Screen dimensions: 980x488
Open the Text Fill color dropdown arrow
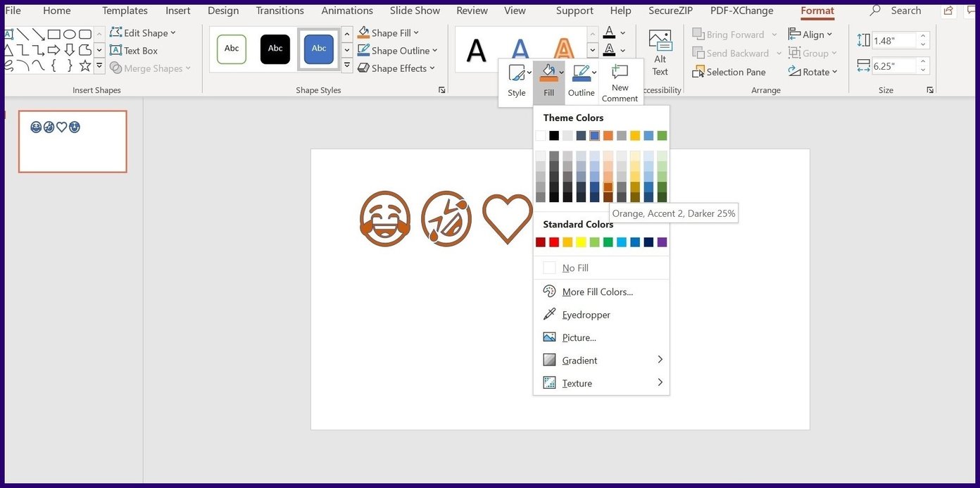624,33
